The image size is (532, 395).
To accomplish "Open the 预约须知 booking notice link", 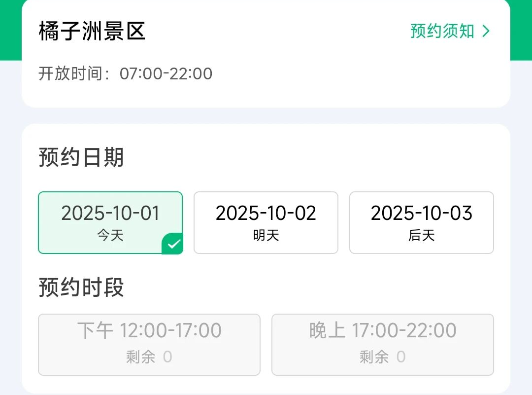I will tap(442, 31).
